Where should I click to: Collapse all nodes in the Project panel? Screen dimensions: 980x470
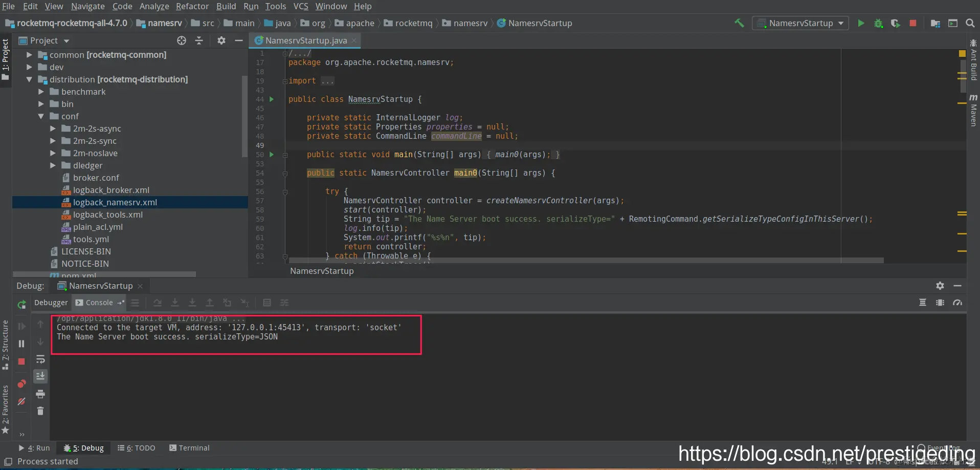[x=199, y=40]
